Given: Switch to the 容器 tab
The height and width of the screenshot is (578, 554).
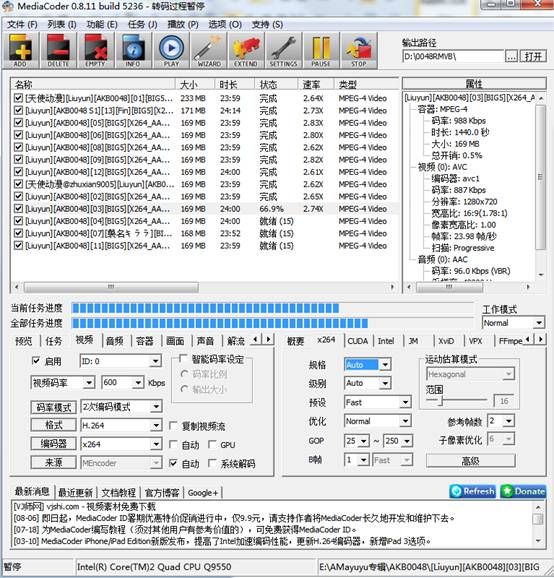Looking at the screenshot, I should click(x=145, y=341).
